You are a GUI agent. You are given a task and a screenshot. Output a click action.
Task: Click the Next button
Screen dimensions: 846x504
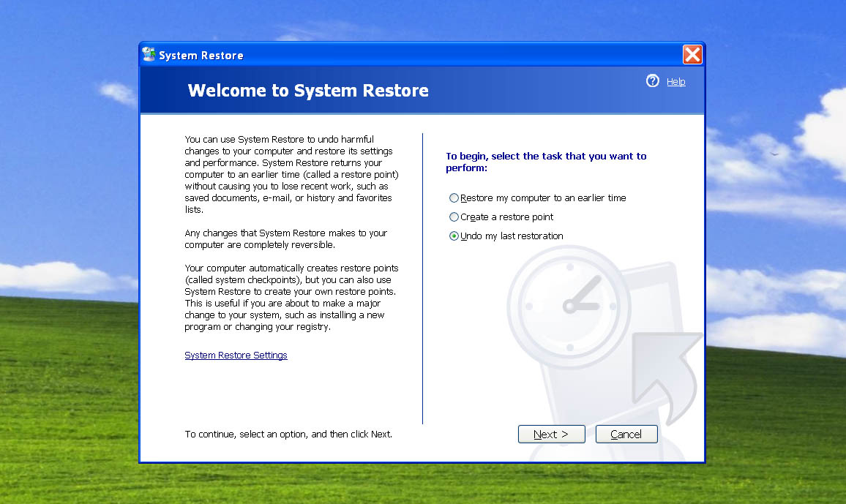coord(551,434)
